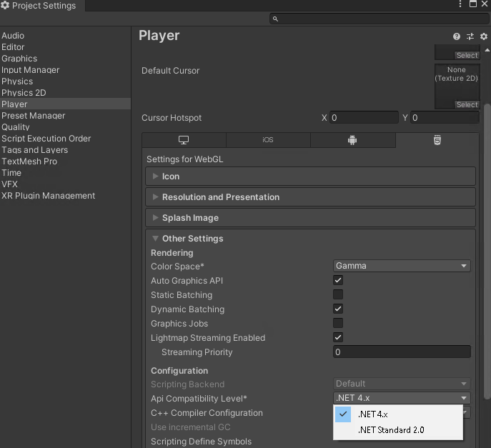Viewport: 491px width, 448px height.
Task: Close the Api Compatibility Level dropdown
Action: (402, 398)
